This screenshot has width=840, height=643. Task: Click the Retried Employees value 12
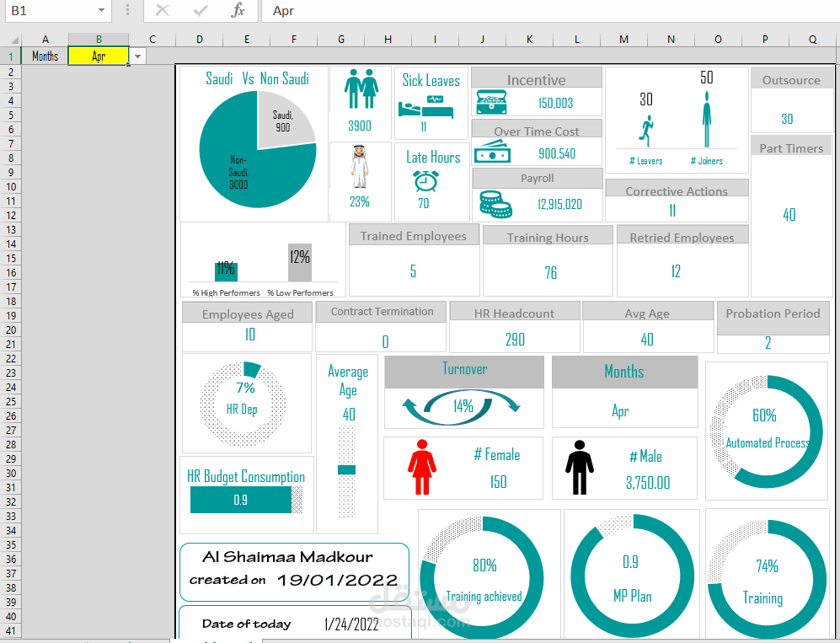point(676,271)
